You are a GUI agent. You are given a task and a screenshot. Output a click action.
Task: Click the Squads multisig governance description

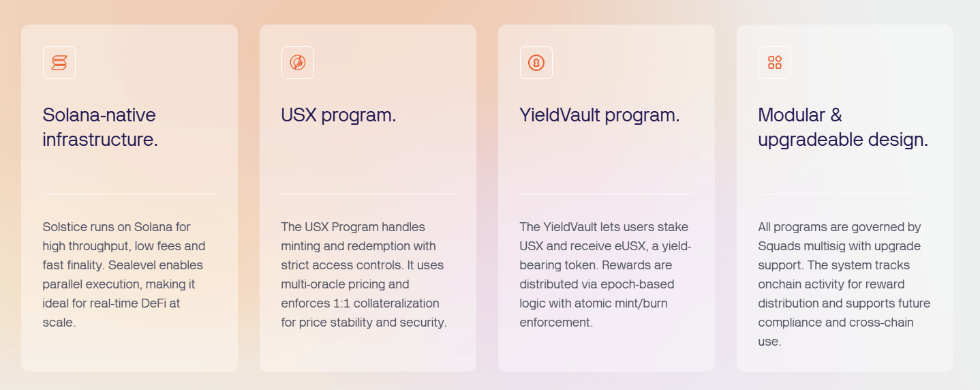844,284
